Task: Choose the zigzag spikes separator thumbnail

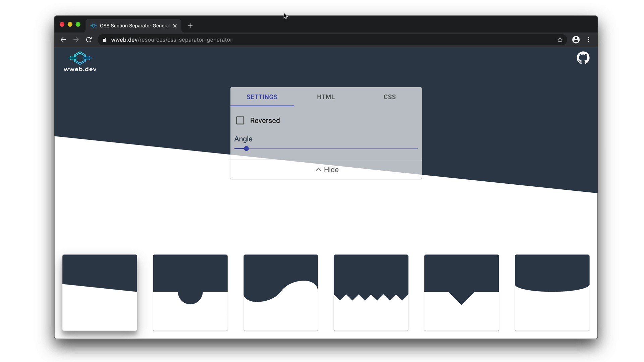Action: 371,292
